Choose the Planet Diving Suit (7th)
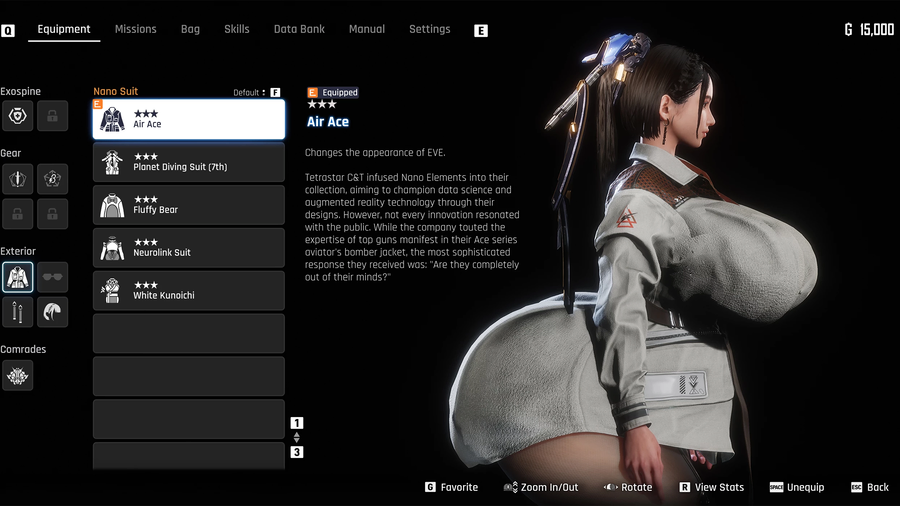The height and width of the screenshot is (506, 900). [x=188, y=162]
